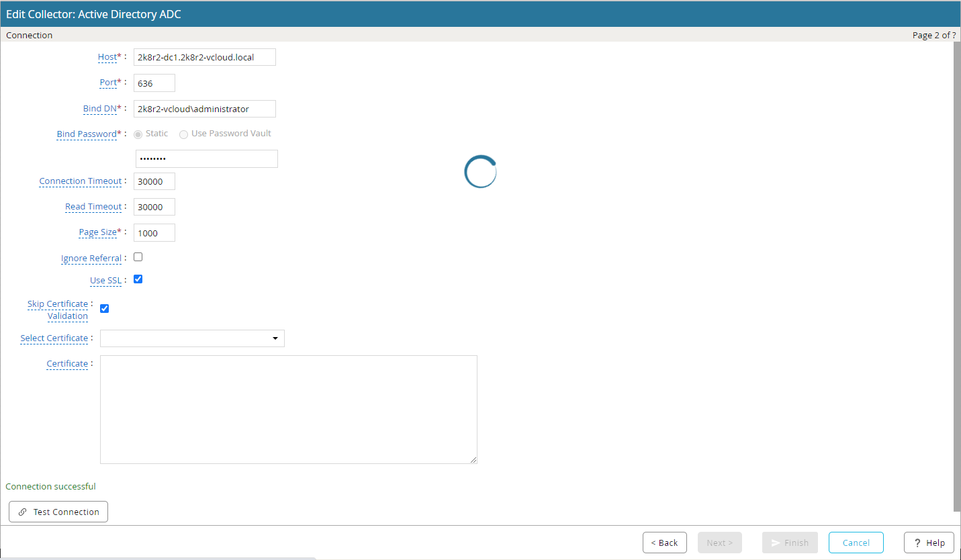Click the Read Timeout input box
Screen dimensions: 961x560
click(x=154, y=207)
